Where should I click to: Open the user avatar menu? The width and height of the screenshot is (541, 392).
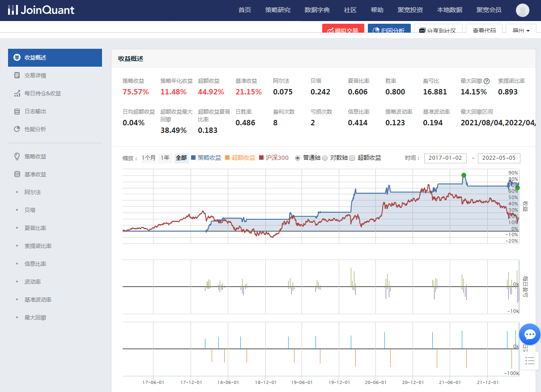click(x=522, y=10)
